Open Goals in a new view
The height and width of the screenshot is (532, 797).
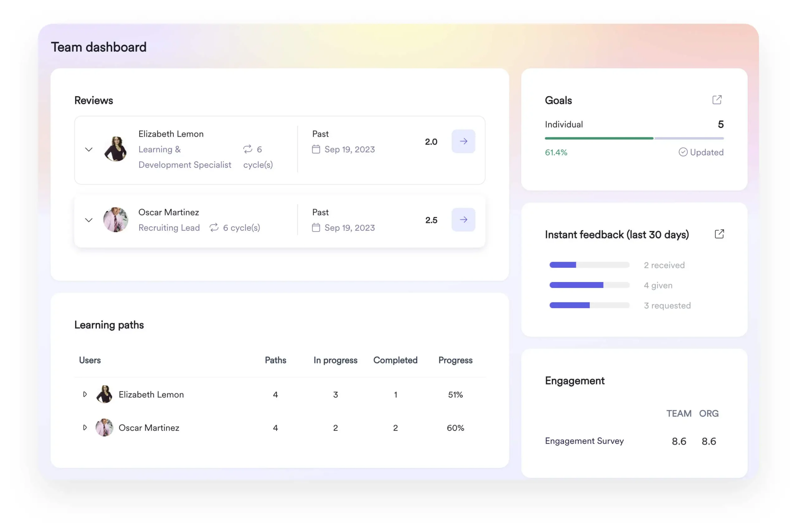(x=717, y=99)
